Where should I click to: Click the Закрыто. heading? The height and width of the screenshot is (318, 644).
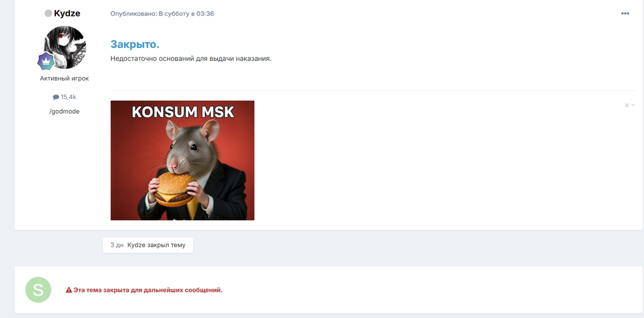pos(135,44)
